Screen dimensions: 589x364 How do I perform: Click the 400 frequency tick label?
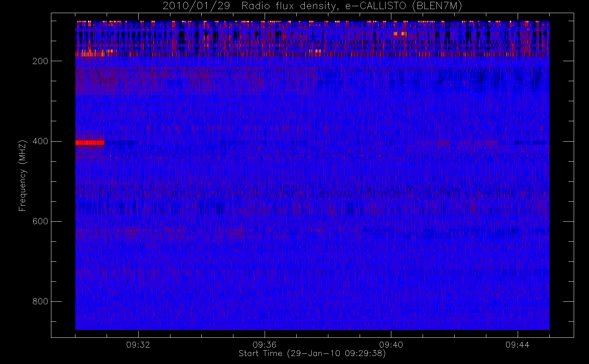(40, 141)
